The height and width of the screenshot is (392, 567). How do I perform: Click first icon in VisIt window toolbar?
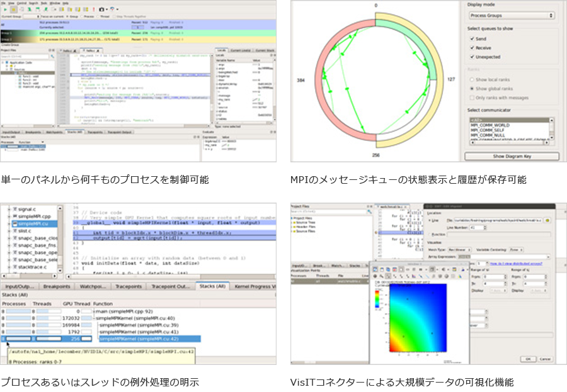coord(375,269)
